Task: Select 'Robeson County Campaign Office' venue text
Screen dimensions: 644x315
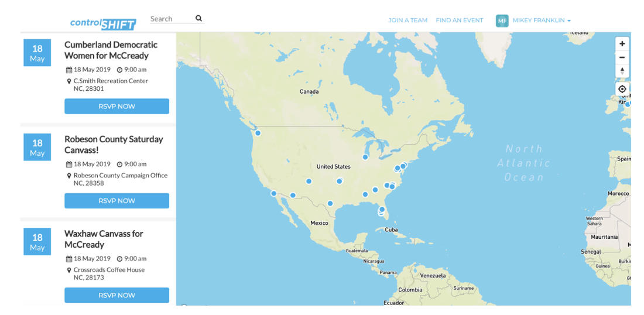Action: (x=121, y=176)
